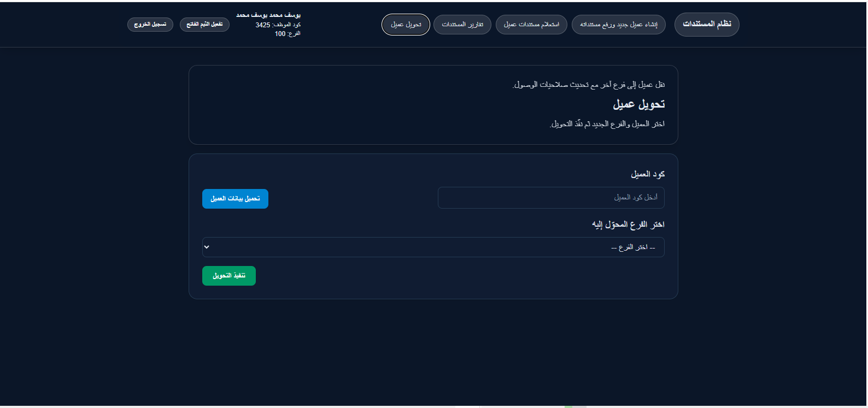Open استعلام مستندات عميل page
Image resolution: width=868 pixels, height=408 pixels.
point(531,25)
